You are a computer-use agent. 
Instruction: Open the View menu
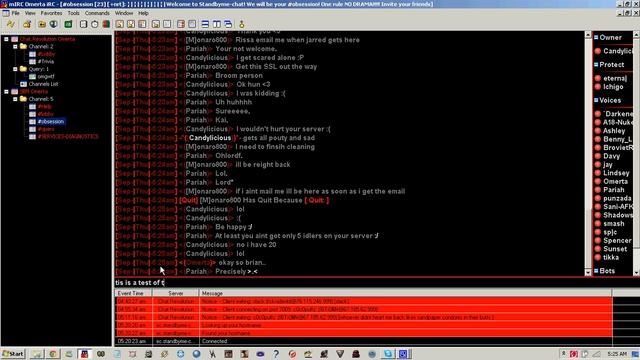click(30, 13)
